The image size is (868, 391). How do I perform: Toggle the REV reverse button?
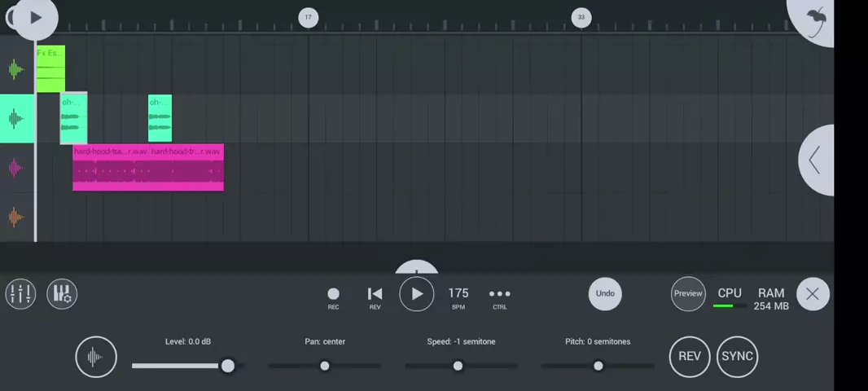(689, 357)
